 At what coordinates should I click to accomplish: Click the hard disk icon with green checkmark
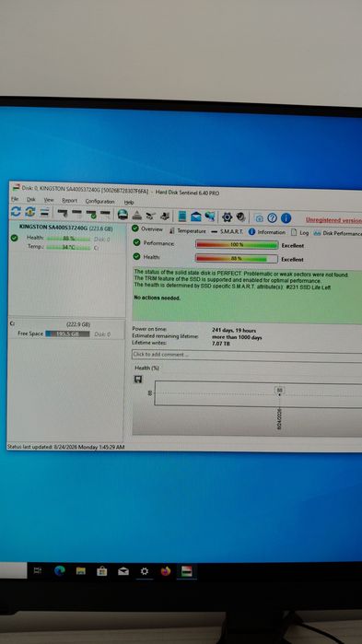pos(91,214)
